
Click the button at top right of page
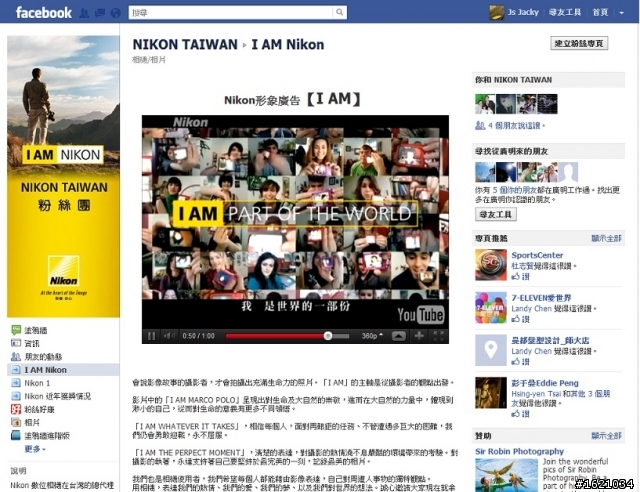(579, 43)
